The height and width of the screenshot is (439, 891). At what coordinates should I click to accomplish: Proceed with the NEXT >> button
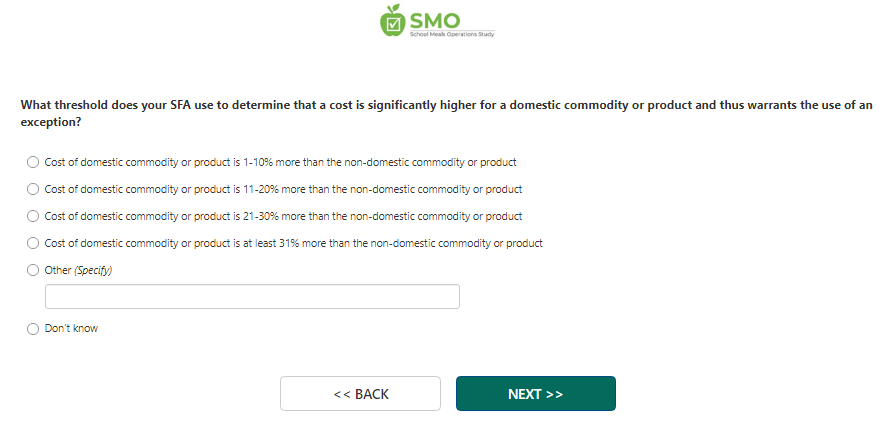535,394
